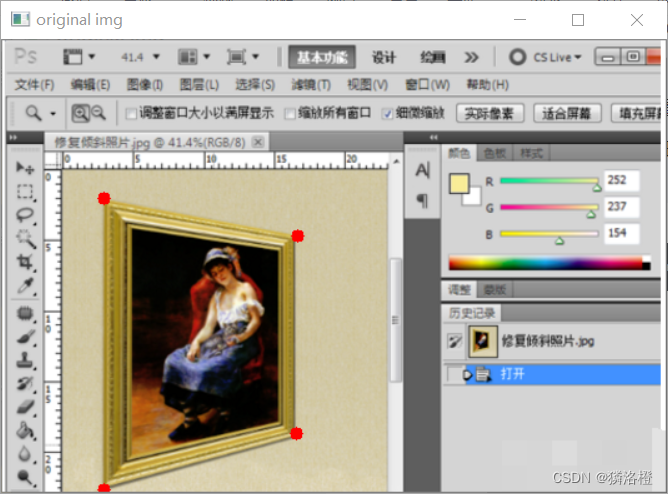Click the B color slider
Image resolution: width=668 pixels, height=494 pixels.
click(x=550, y=234)
